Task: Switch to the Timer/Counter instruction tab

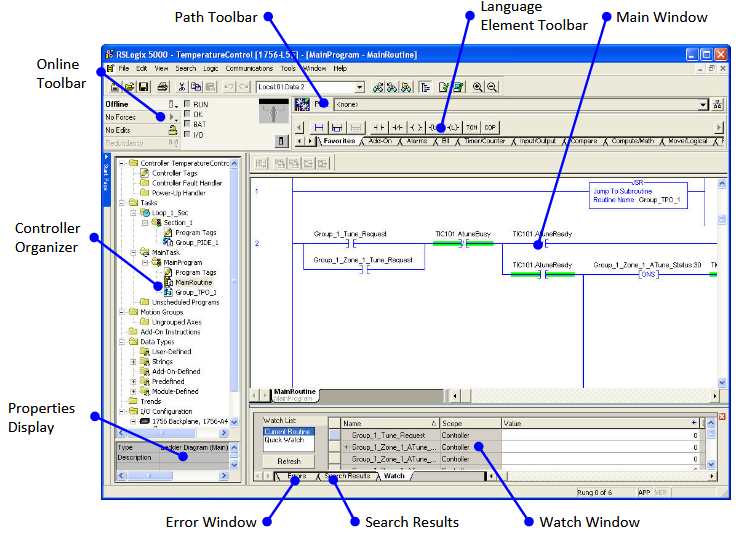Action: pyautogui.click(x=484, y=141)
